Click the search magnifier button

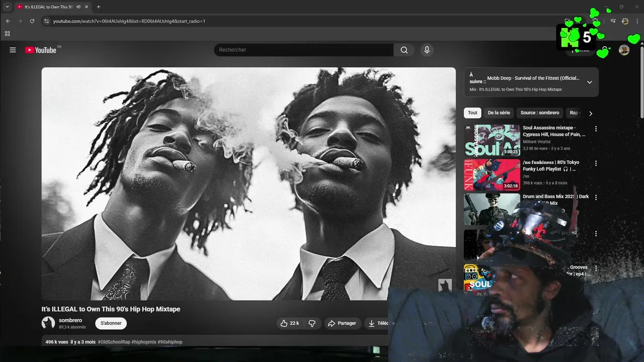click(x=404, y=50)
